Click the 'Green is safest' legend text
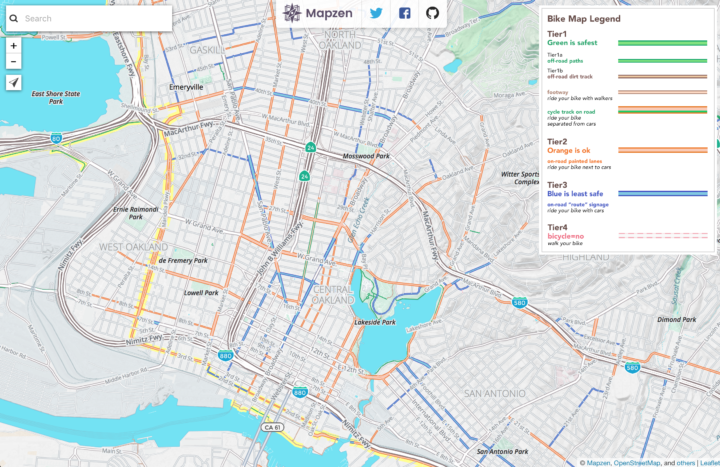The image size is (720, 467). (x=572, y=43)
